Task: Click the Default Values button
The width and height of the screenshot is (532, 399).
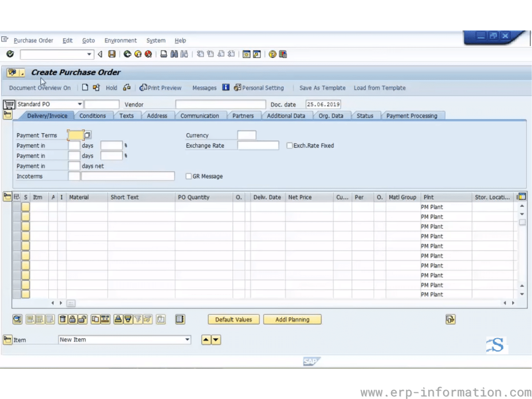Action: [x=234, y=319]
